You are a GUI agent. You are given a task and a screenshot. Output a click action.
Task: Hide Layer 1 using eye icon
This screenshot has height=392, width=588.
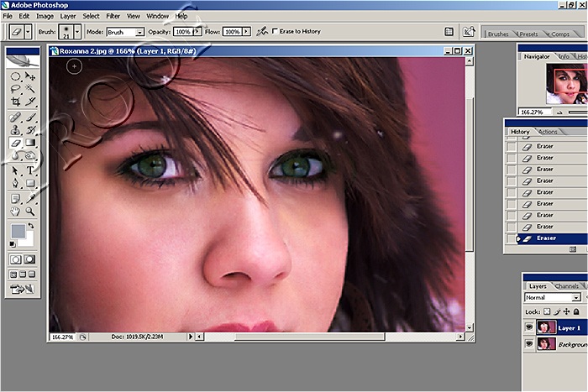(529, 327)
